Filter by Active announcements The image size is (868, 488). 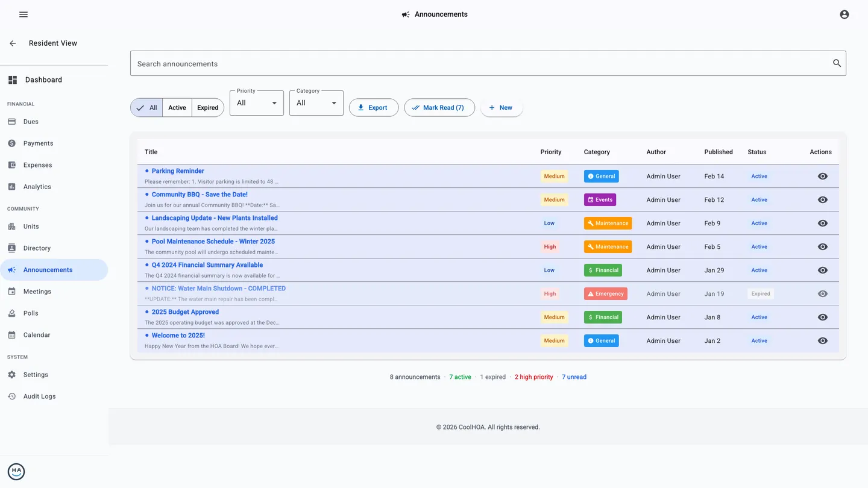(177, 108)
